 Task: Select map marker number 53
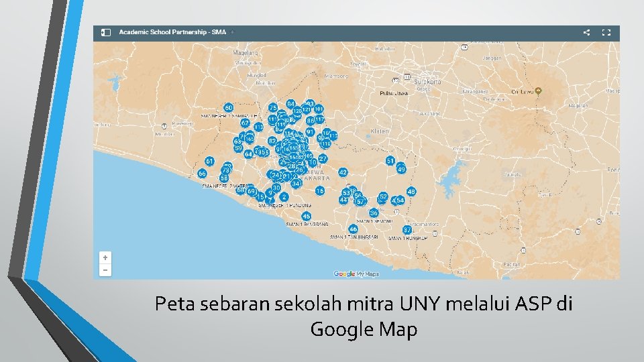pyautogui.click(x=346, y=193)
